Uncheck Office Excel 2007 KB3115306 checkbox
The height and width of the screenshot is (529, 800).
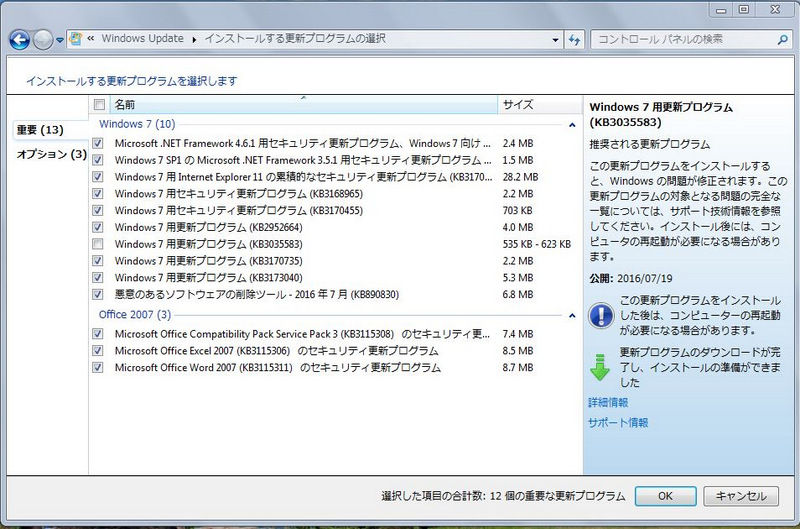click(98, 350)
